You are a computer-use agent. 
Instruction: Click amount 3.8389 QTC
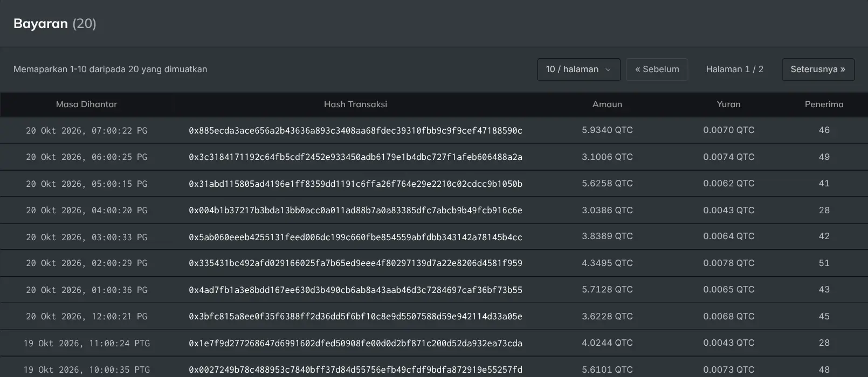point(607,236)
